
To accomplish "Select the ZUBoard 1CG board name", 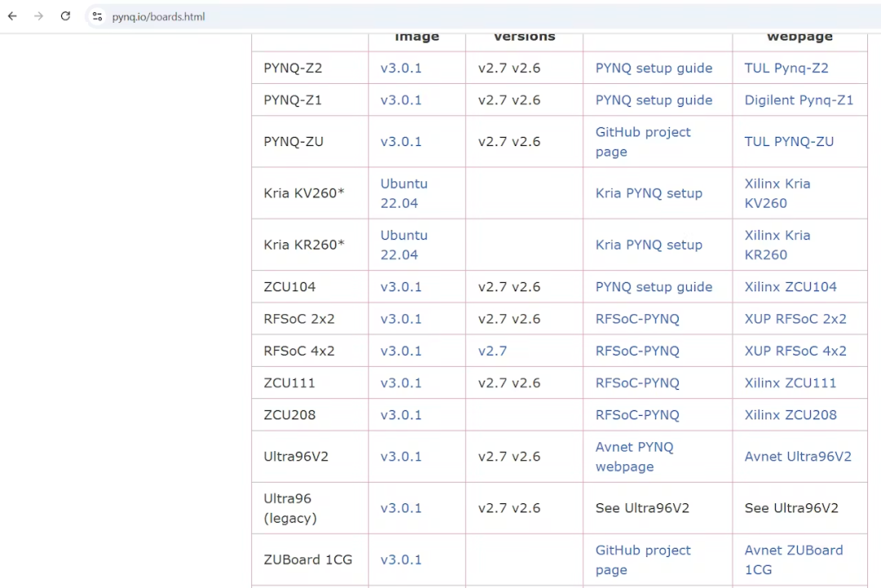I will (x=308, y=560).
